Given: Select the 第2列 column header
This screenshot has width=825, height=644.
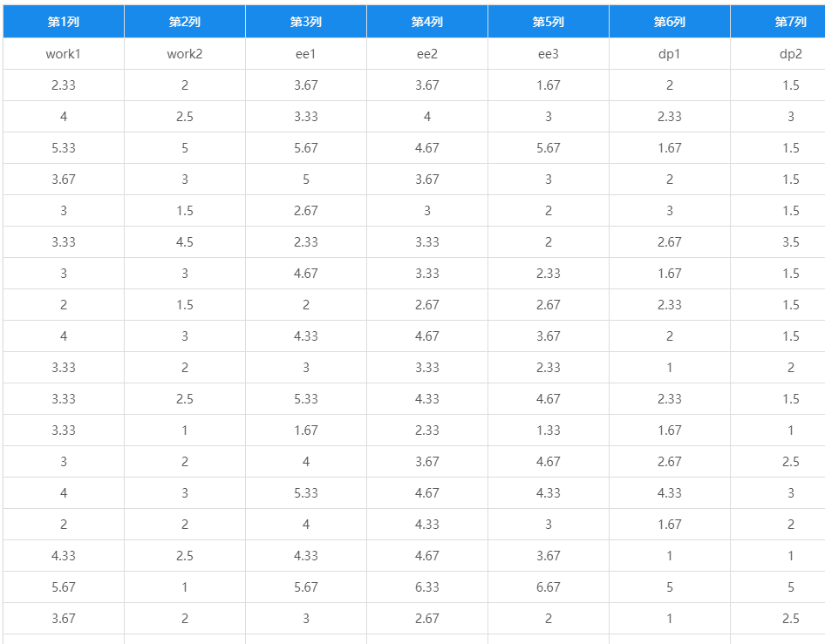Looking at the screenshot, I should 185,22.
